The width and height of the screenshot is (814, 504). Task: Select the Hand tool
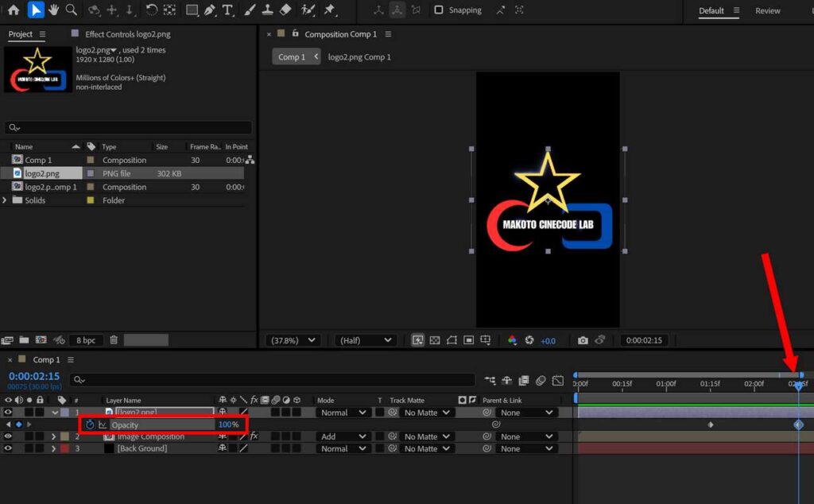pos(53,10)
